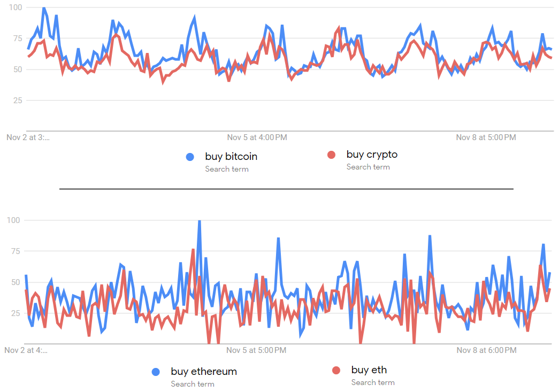The width and height of the screenshot is (559, 392).
Task: Click the 100 label on the top chart axis
Action: (x=15, y=7)
